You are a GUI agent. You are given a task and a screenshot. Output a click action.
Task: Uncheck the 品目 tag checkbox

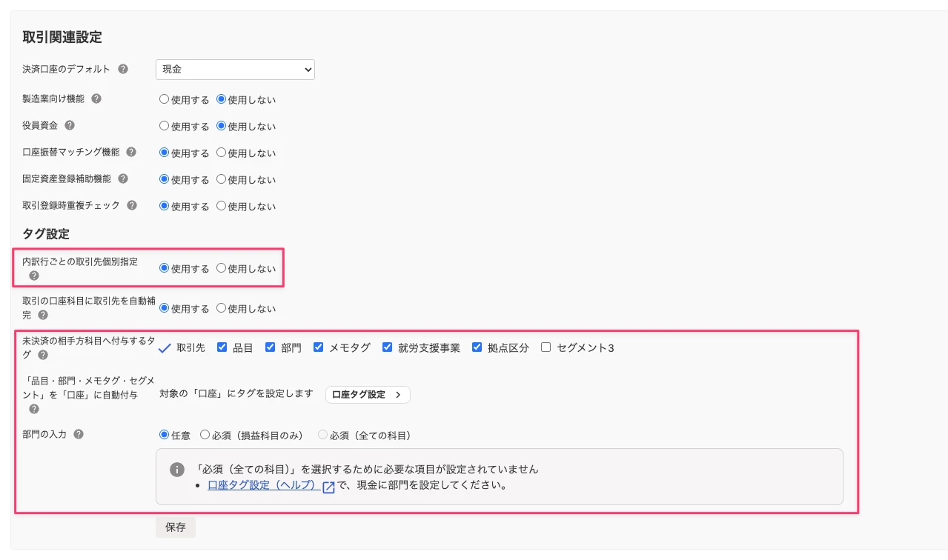pyautogui.click(x=222, y=347)
